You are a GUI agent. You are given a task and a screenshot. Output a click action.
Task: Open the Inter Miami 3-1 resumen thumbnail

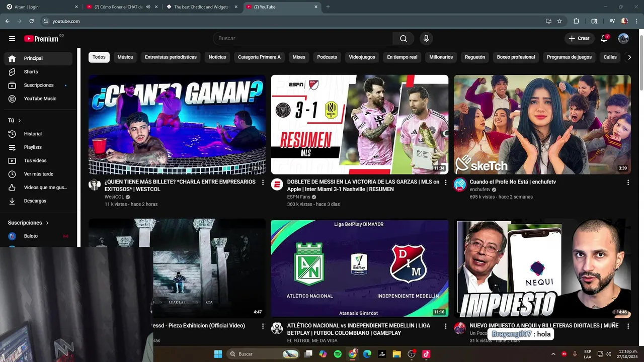coord(360,125)
